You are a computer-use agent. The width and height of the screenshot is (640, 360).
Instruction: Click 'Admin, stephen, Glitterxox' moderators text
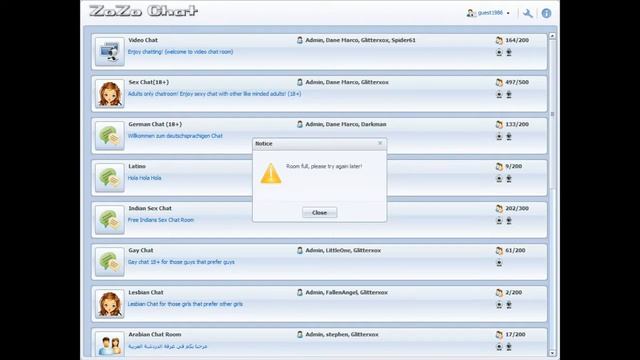point(342,334)
